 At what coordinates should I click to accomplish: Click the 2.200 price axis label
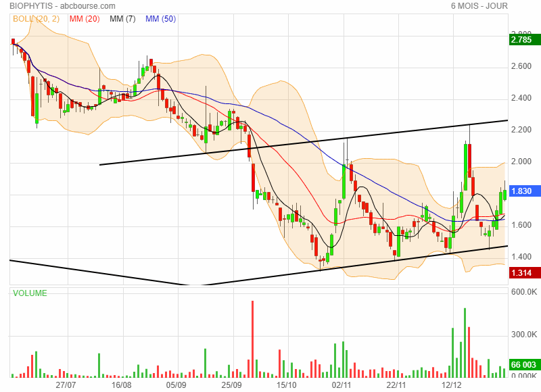pos(521,130)
